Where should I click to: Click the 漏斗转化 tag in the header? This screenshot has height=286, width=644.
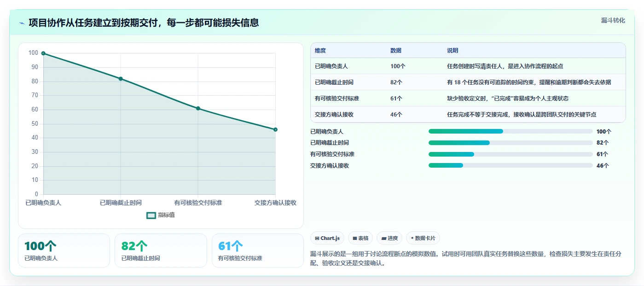click(x=613, y=20)
